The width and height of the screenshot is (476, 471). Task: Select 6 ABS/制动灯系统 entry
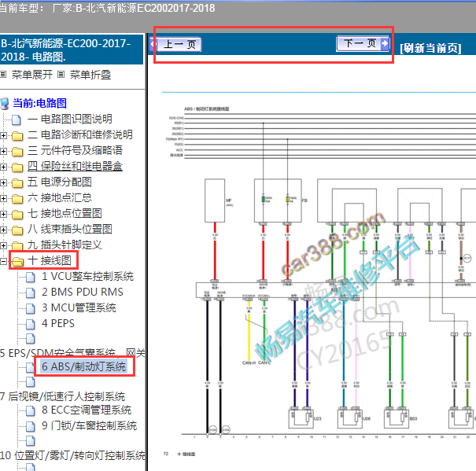click(83, 366)
